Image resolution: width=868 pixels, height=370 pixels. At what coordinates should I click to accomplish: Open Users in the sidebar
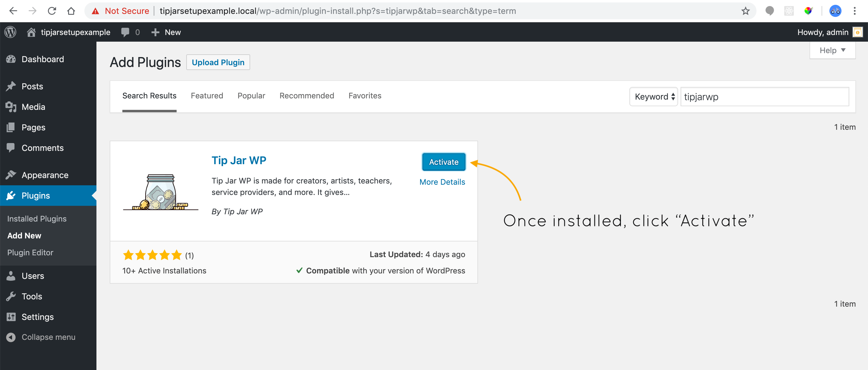[48, 276]
